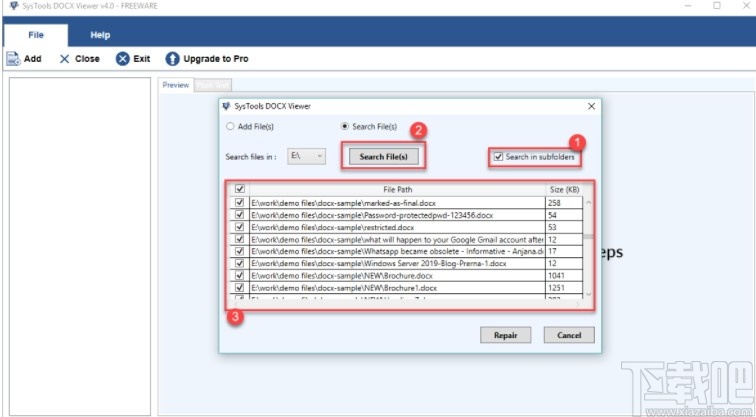756x417 pixels.
Task: Select the restricted.docx file path
Action: point(333,227)
